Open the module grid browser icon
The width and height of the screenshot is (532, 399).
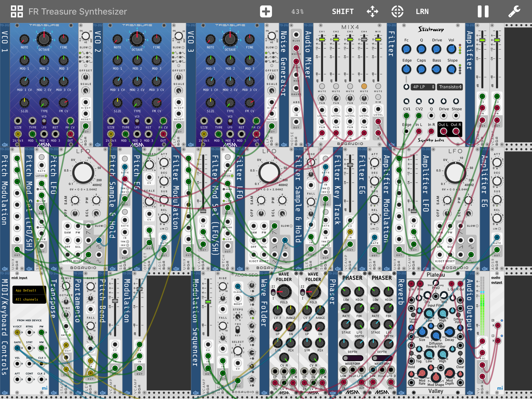17,11
